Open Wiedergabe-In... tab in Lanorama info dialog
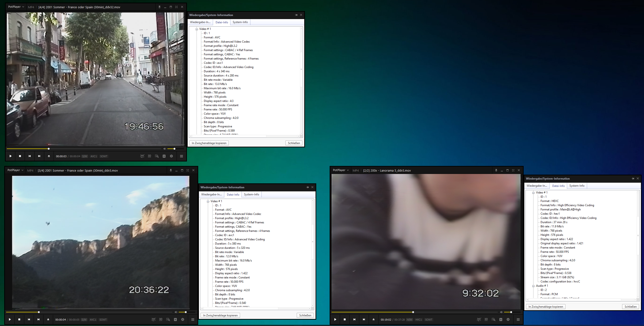This screenshot has height=326, width=644. (537, 186)
